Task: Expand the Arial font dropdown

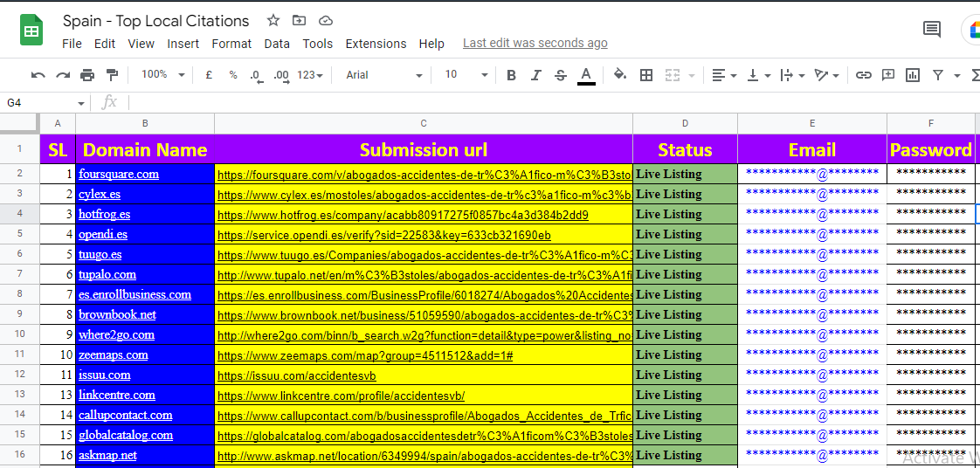Action: coord(384,75)
